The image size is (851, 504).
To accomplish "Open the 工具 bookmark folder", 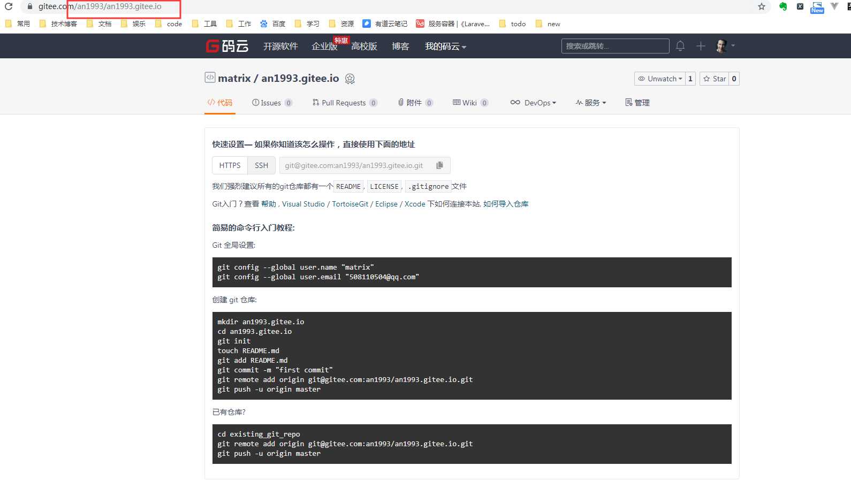I will (x=204, y=24).
